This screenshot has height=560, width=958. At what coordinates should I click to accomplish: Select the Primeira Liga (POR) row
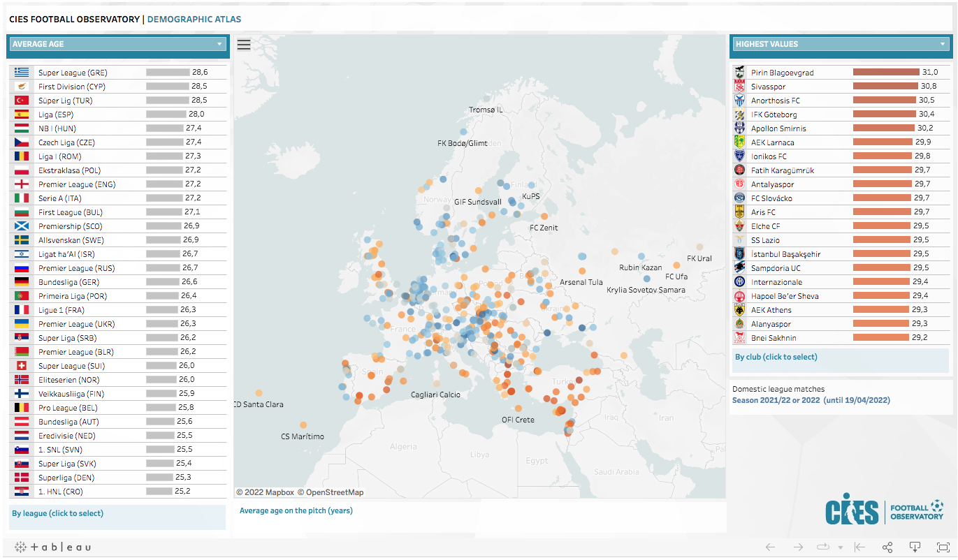pyautogui.click(x=118, y=296)
